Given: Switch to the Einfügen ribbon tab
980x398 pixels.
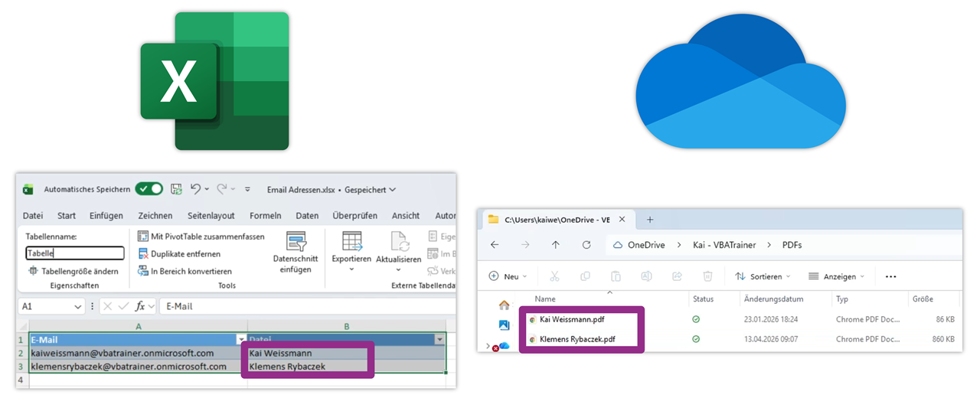Looking at the screenshot, I should point(106,216).
